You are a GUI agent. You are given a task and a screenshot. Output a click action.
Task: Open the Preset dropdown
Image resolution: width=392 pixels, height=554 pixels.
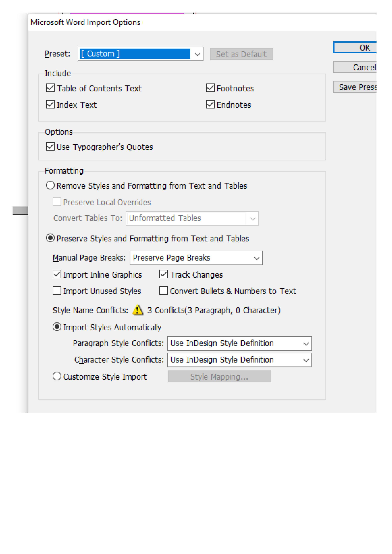pyautogui.click(x=197, y=54)
